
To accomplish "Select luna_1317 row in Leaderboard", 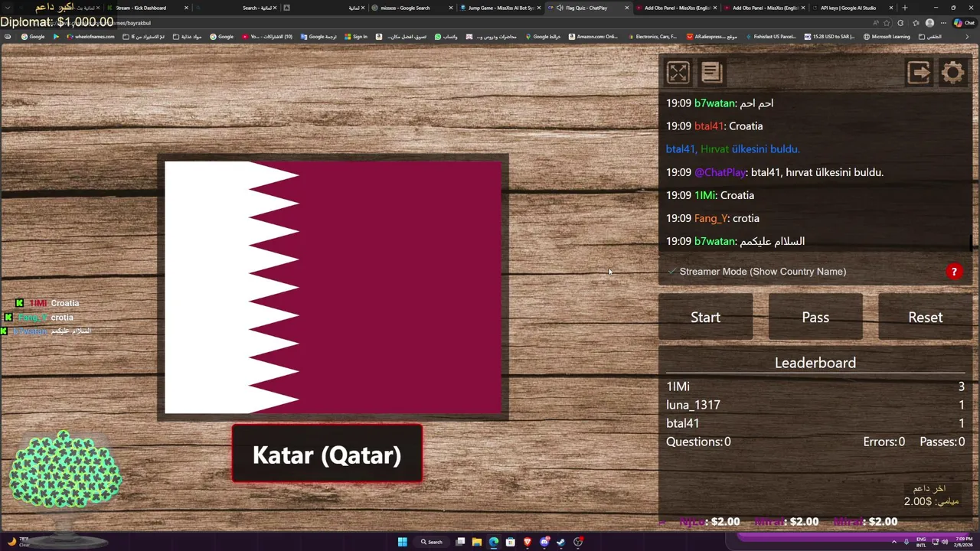I will click(x=815, y=405).
